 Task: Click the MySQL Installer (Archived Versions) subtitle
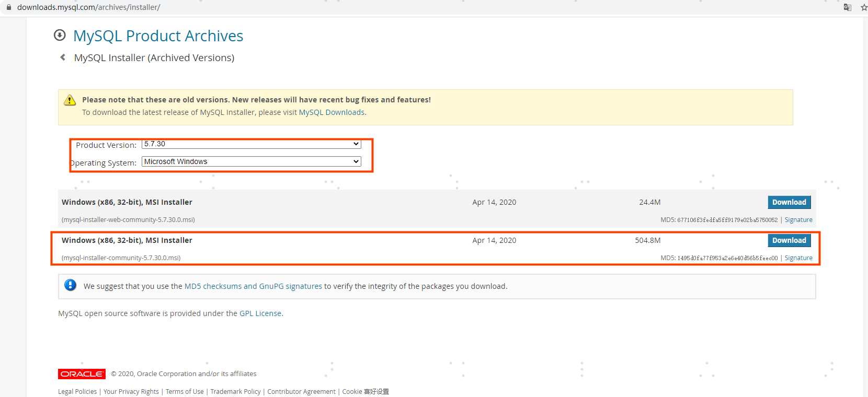154,57
